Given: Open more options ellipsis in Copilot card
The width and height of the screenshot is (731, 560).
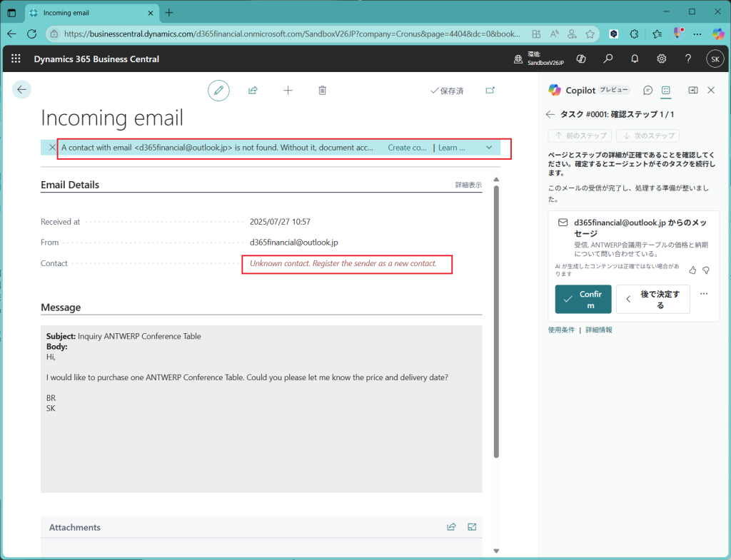Looking at the screenshot, I should point(704,293).
